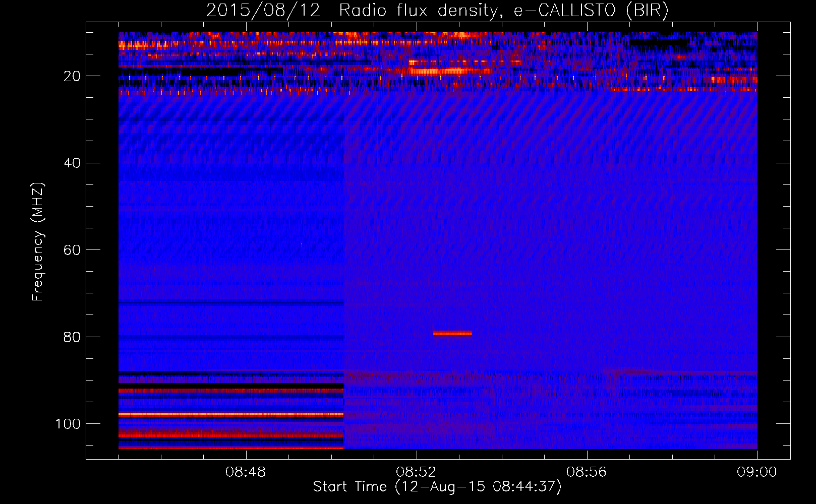
Task: Select the "40" frequency tick label
Action: 72,163
